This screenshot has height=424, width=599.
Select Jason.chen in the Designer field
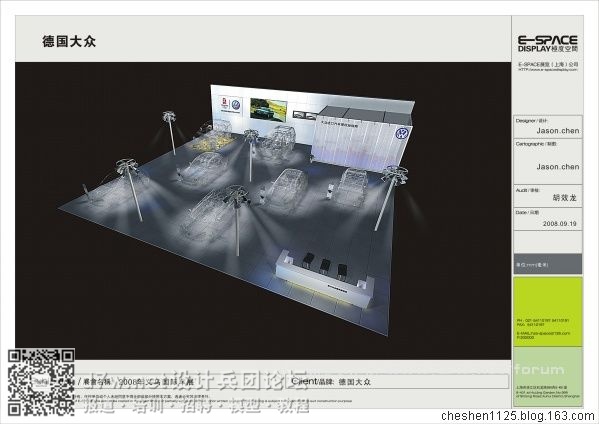[x=558, y=131]
